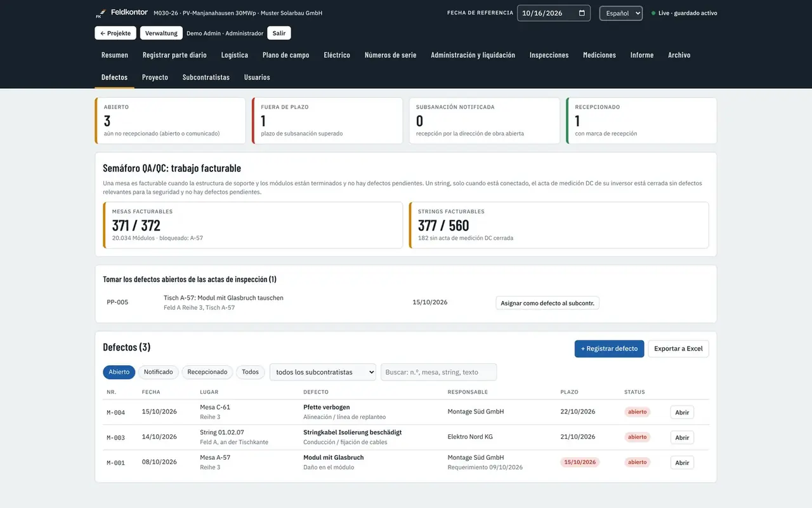
Task: Open the Plano de campo tab
Action: coord(286,55)
